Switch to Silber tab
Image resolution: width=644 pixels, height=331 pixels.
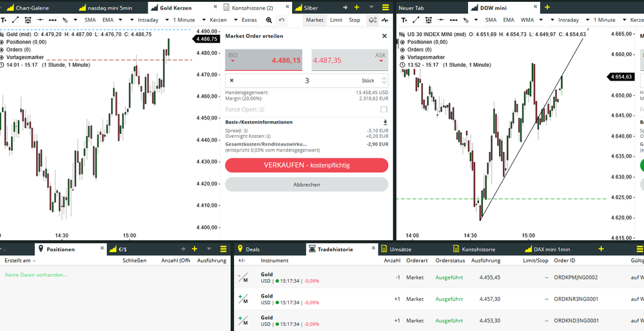(311, 8)
